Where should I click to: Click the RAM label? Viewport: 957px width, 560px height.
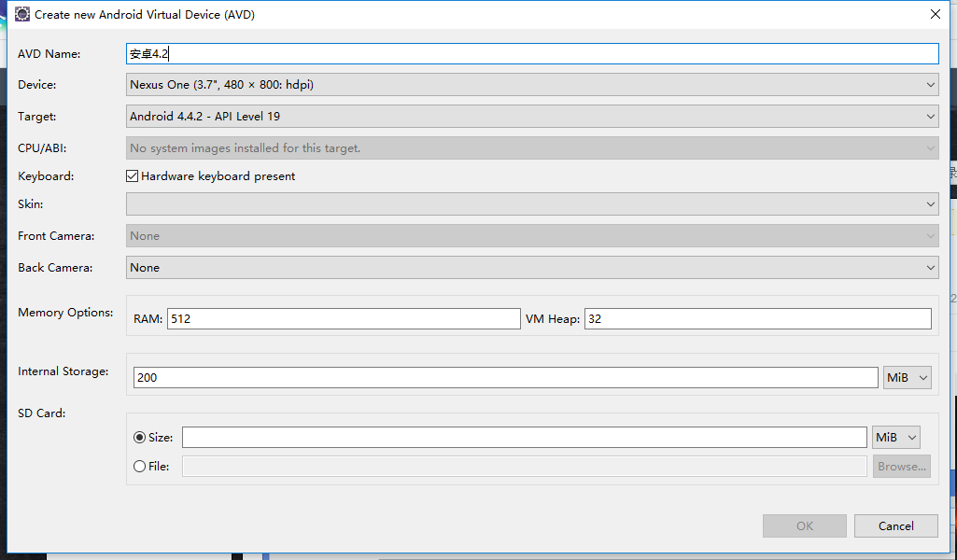[x=148, y=319]
